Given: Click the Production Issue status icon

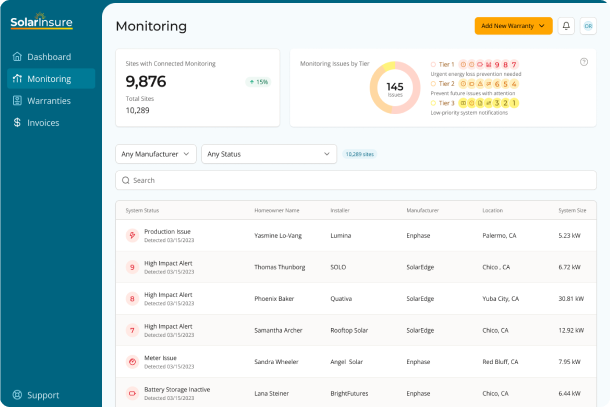Looking at the screenshot, I should (132, 235).
